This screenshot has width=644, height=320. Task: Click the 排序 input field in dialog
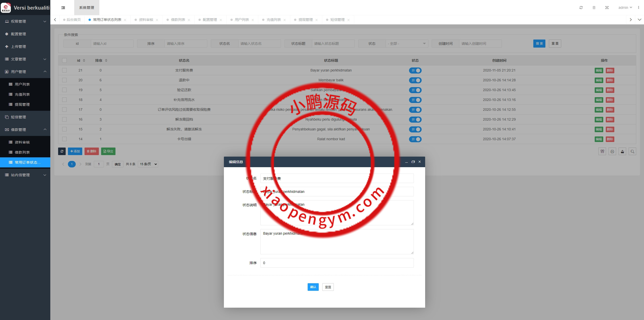point(337,263)
